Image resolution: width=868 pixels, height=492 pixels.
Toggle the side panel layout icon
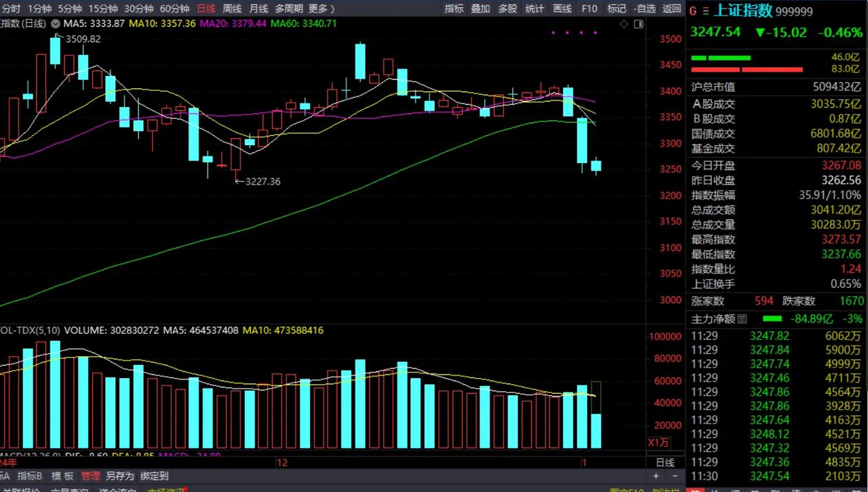pos(638,24)
